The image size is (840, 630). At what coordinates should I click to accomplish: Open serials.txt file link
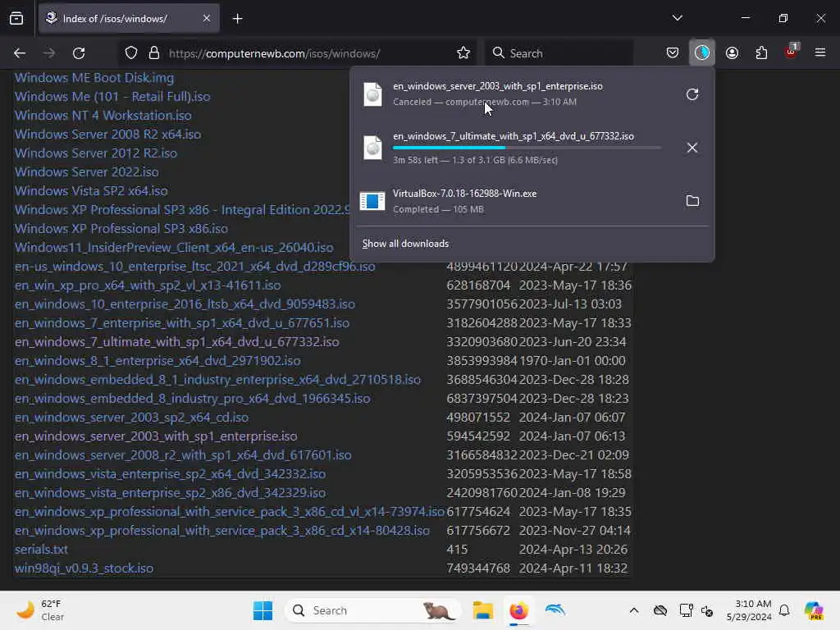tap(41, 550)
